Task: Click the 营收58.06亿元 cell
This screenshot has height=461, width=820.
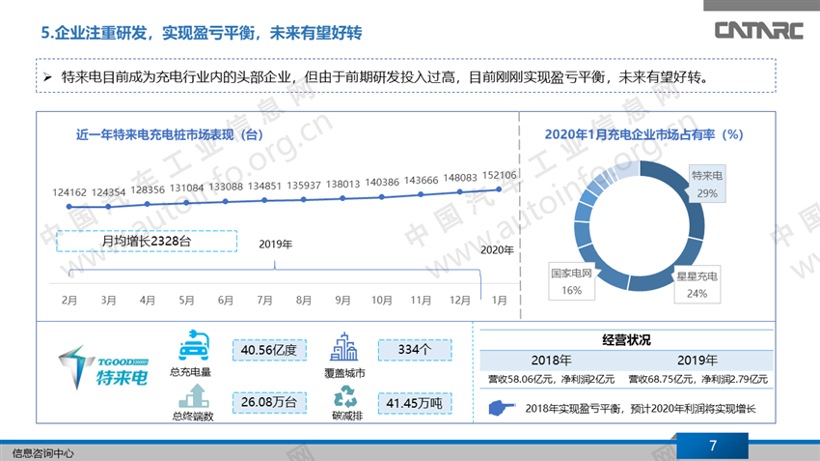Action: pyautogui.click(x=551, y=379)
